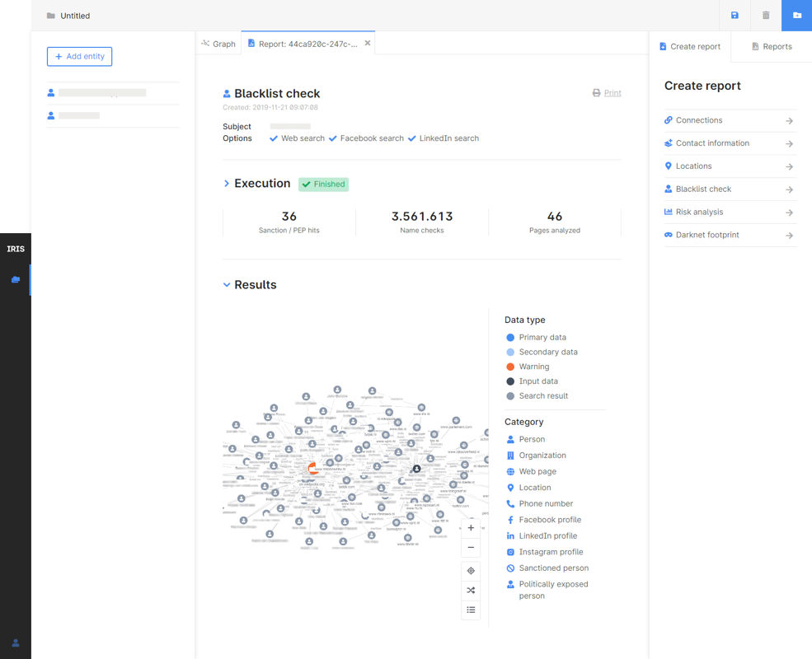Click the Web page category icon
This screenshot has width=812, height=659.
tap(510, 472)
